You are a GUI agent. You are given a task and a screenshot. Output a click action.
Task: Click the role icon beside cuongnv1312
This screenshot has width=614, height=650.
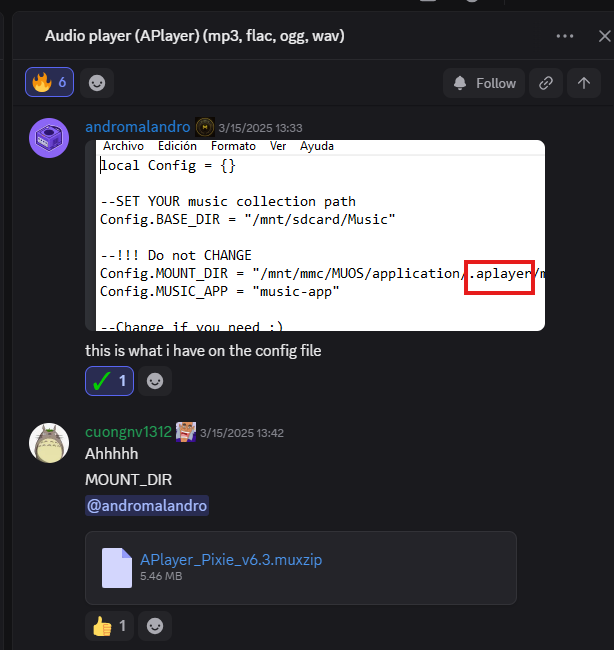point(186,432)
